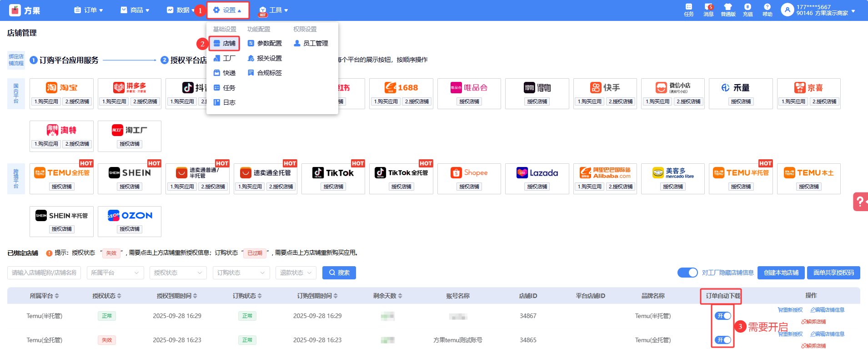Select 参数配置 in settings menu
The image size is (868, 349).
[x=269, y=43]
